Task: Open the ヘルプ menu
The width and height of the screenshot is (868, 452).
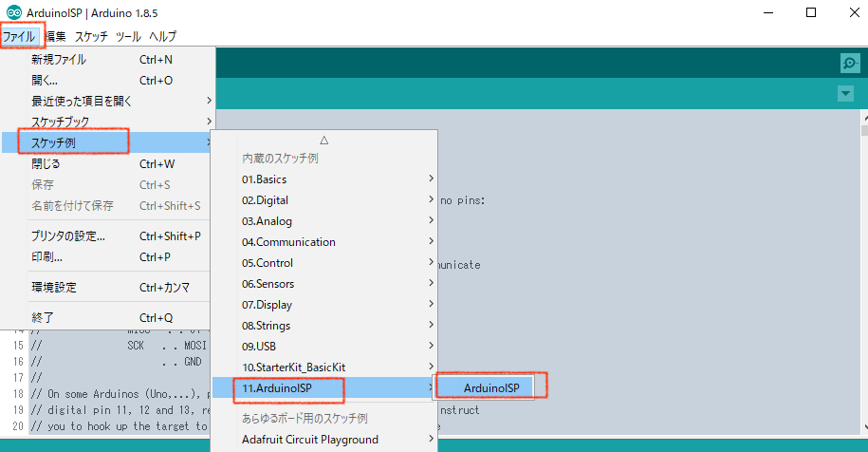Action: pyautogui.click(x=163, y=36)
